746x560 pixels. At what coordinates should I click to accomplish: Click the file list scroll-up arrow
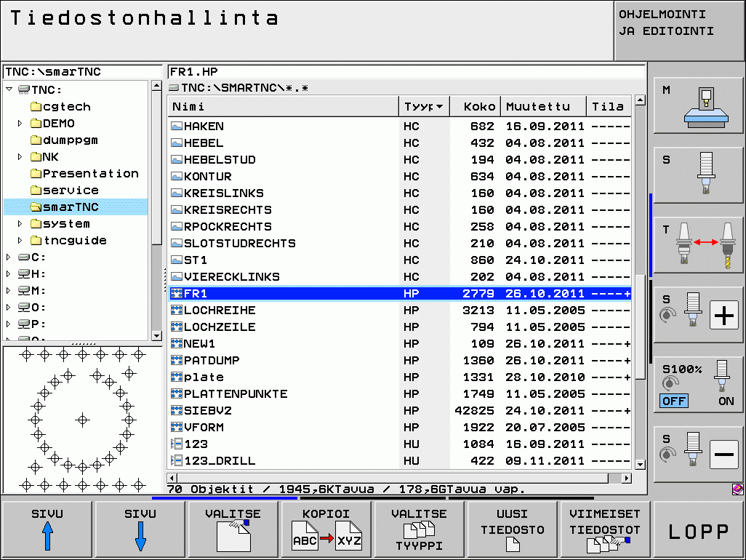(x=640, y=100)
